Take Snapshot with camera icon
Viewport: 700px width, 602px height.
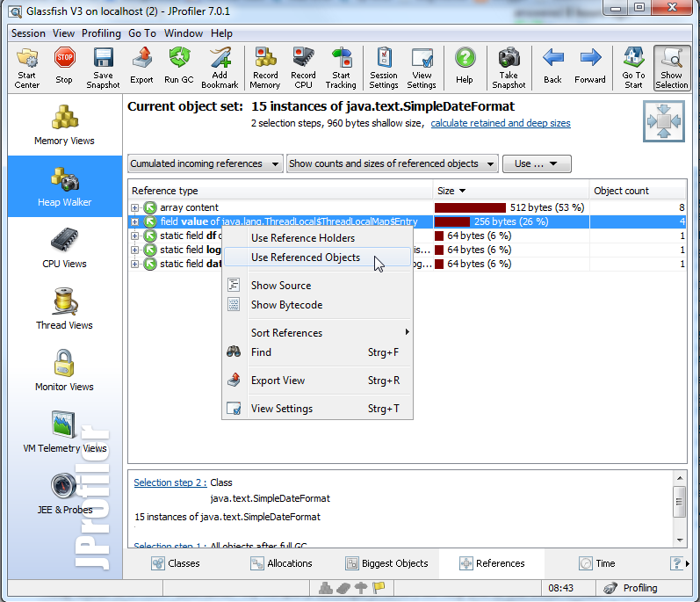(509, 69)
